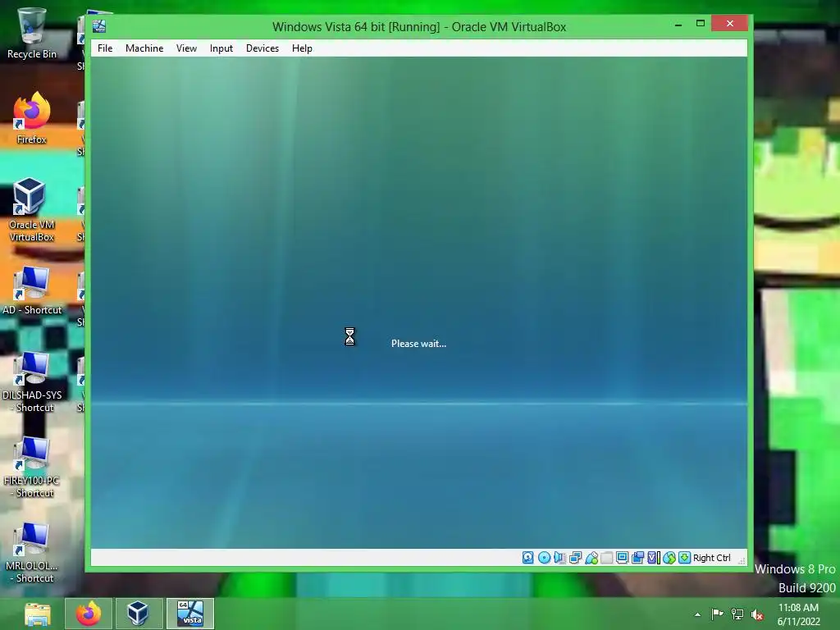Open the File menu in VirtualBox
Viewport: 840px width, 630px height.
tap(105, 48)
